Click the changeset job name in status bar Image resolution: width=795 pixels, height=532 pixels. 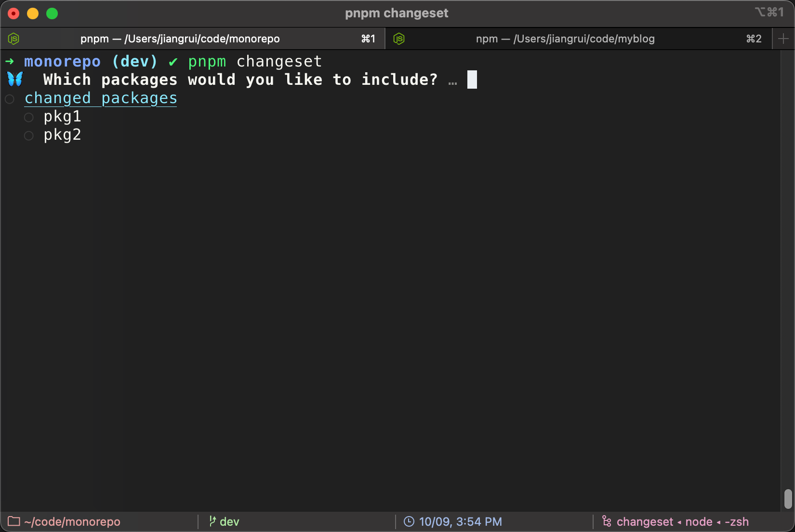(x=645, y=522)
